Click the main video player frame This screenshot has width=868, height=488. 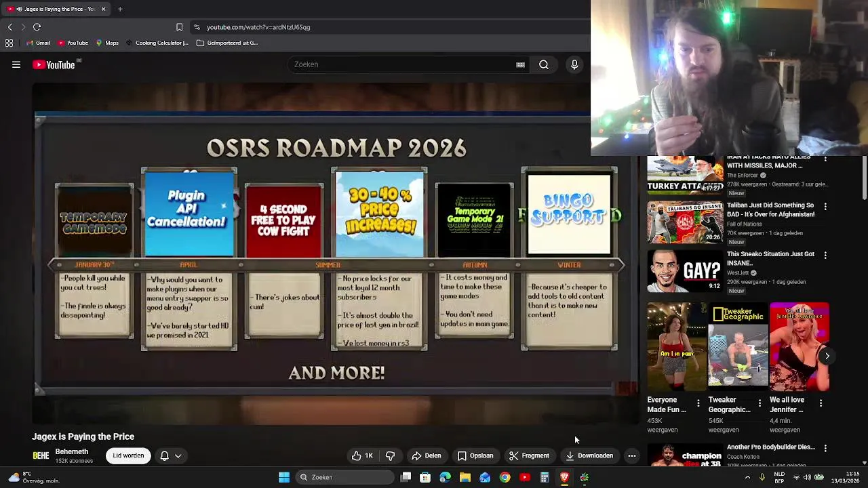point(335,254)
